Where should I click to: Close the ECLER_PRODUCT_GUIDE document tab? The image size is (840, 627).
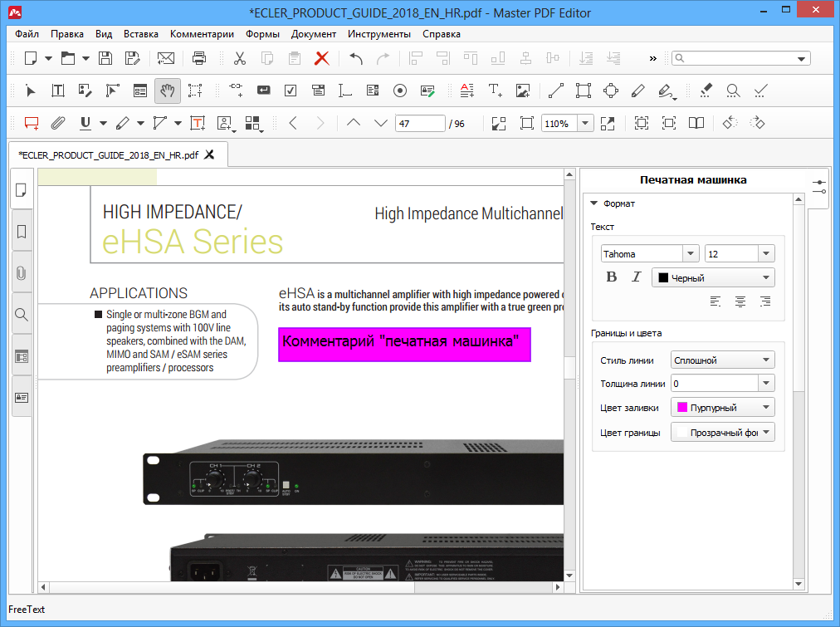[209, 154]
